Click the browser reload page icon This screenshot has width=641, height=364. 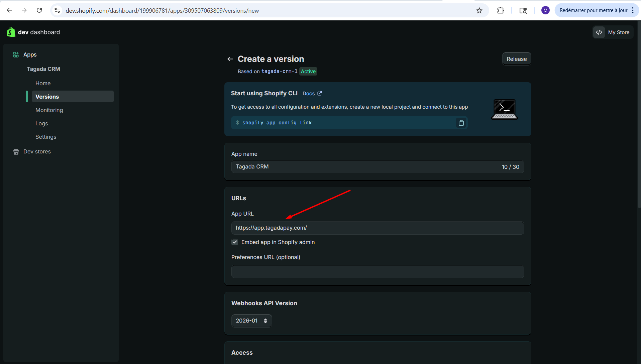39,10
